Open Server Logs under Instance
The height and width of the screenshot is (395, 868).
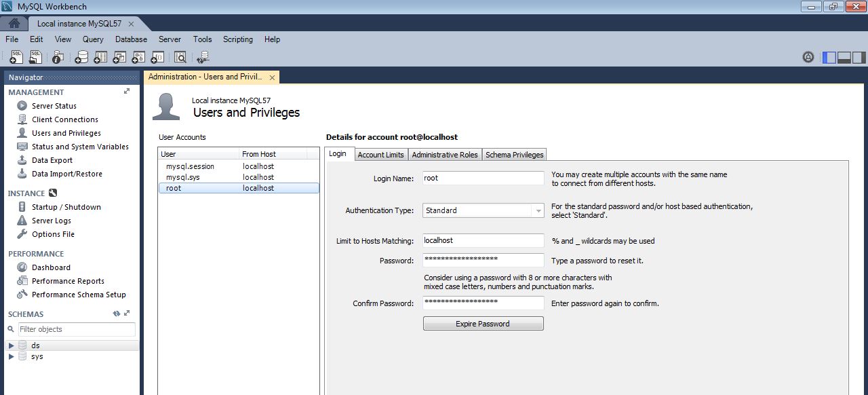[51, 221]
